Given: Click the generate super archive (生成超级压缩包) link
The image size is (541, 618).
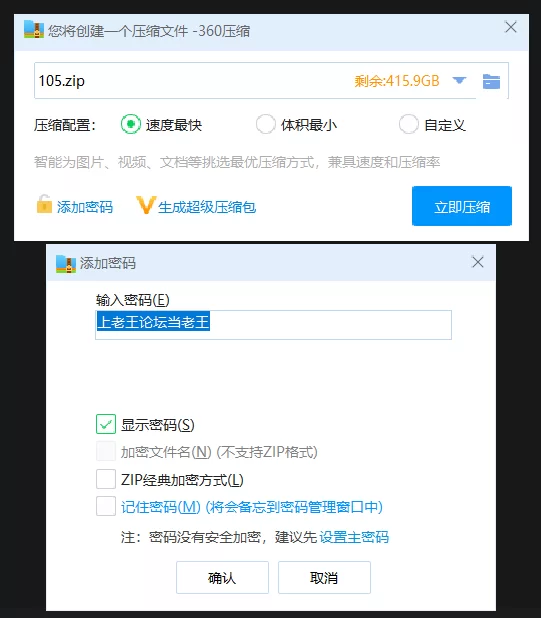Looking at the screenshot, I should (207, 207).
